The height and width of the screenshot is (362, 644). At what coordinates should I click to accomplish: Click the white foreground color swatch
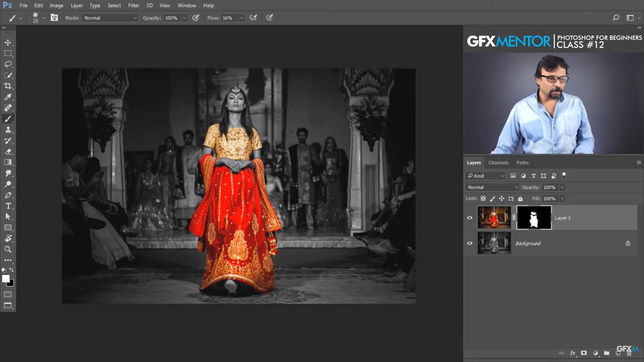pos(6,278)
